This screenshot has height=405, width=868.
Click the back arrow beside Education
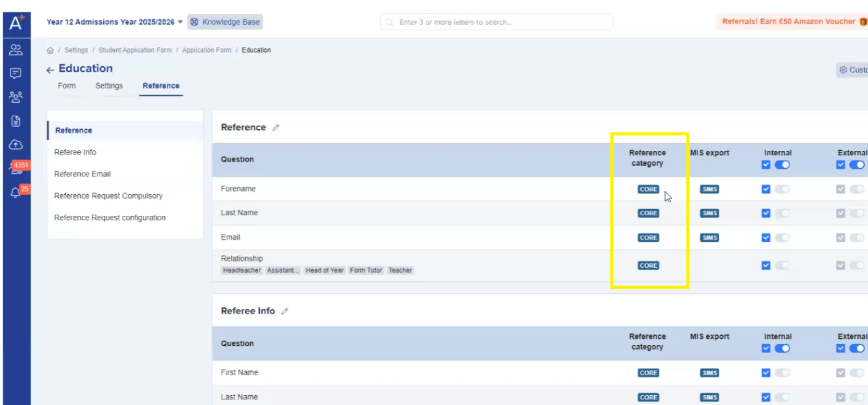[x=50, y=69]
